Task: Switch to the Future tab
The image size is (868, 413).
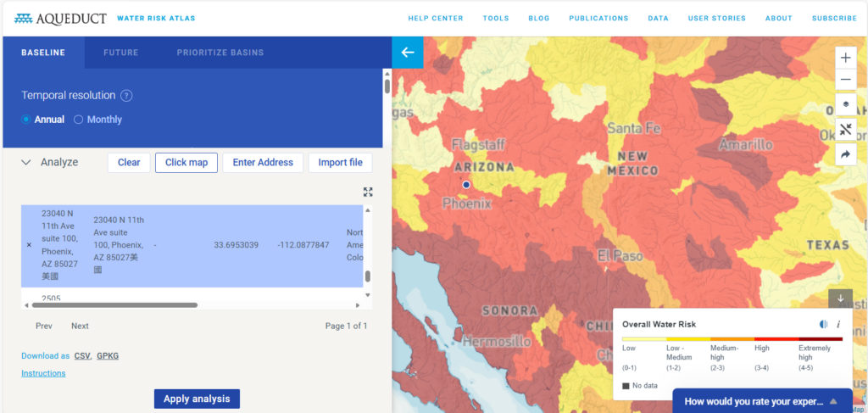Action: (x=120, y=53)
